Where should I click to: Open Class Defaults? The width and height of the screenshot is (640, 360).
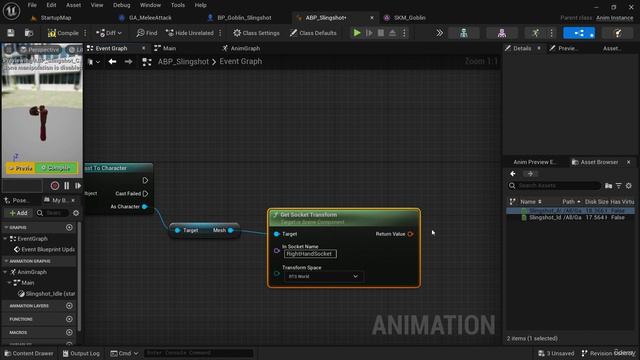pyautogui.click(x=313, y=33)
